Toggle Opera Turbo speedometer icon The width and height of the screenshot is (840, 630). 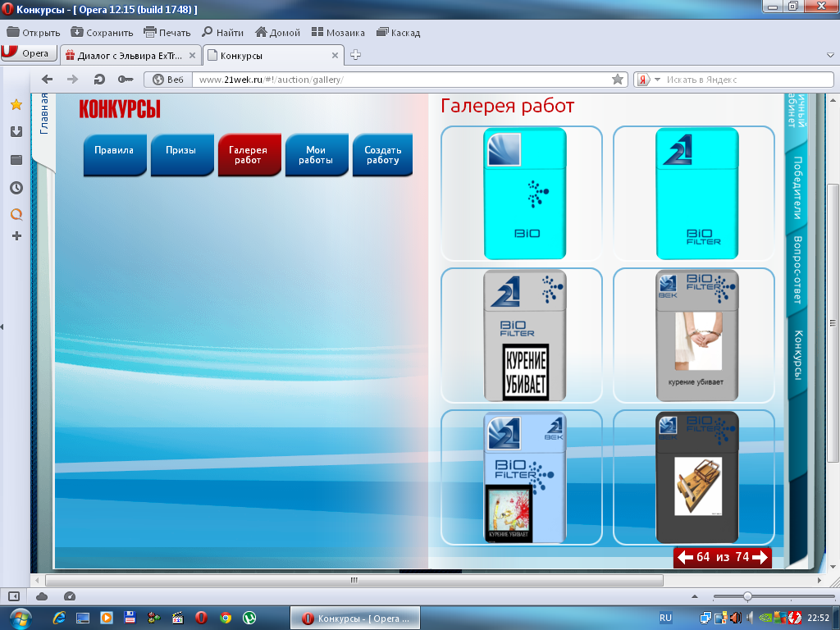[x=69, y=596]
